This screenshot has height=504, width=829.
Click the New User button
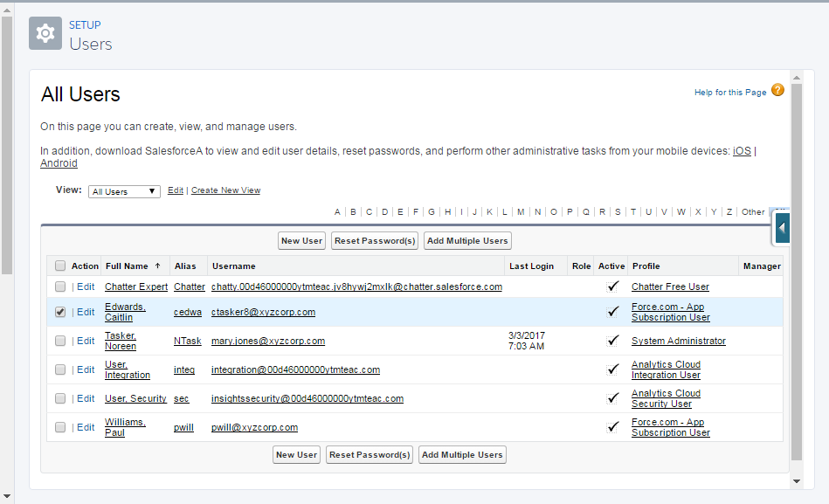click(x=301, y=240)
